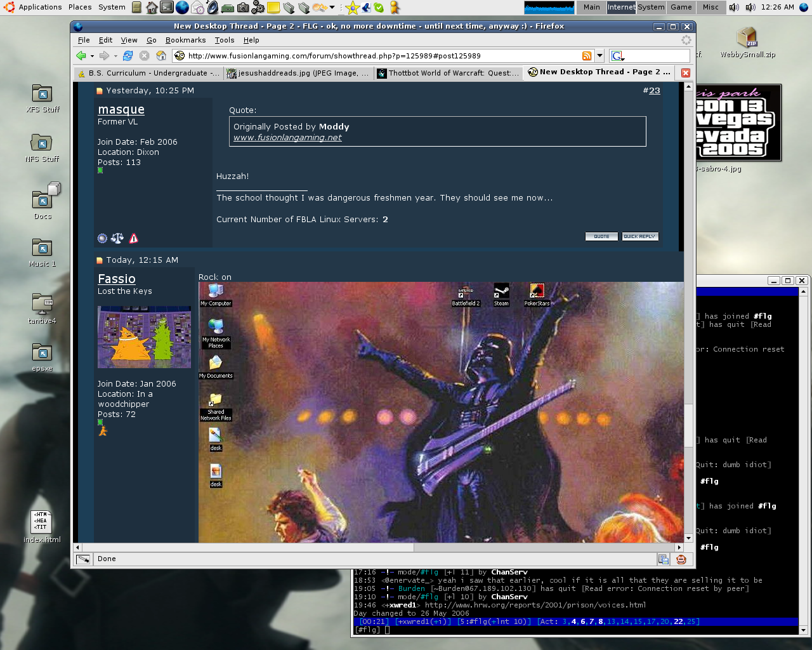Open WebbySmall.zip desktop file
This screenshot has height=650, width=812.
coord(747,43)
